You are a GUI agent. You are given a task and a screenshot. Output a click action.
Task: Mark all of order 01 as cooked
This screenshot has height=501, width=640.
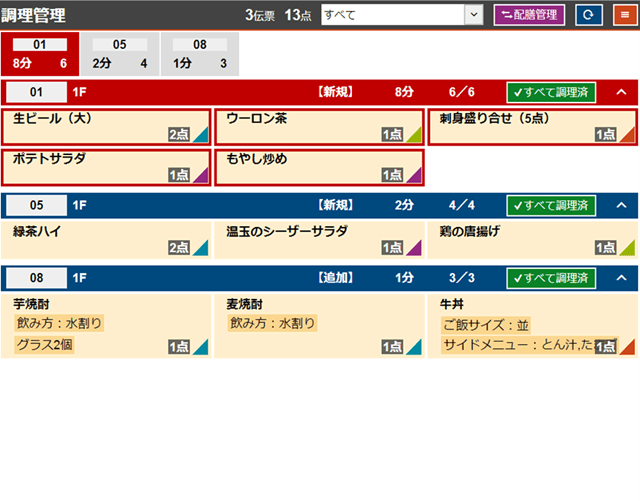point(550,92)
